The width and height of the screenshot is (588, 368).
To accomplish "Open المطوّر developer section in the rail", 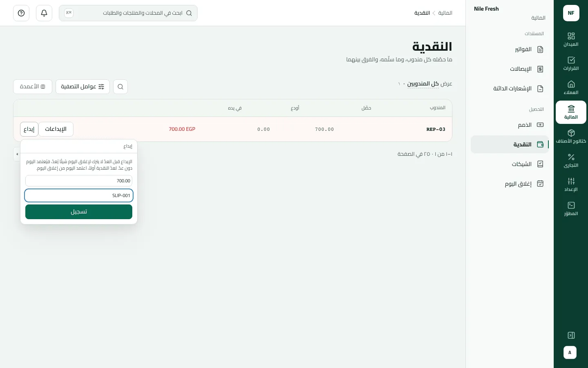I will [571, 209].
